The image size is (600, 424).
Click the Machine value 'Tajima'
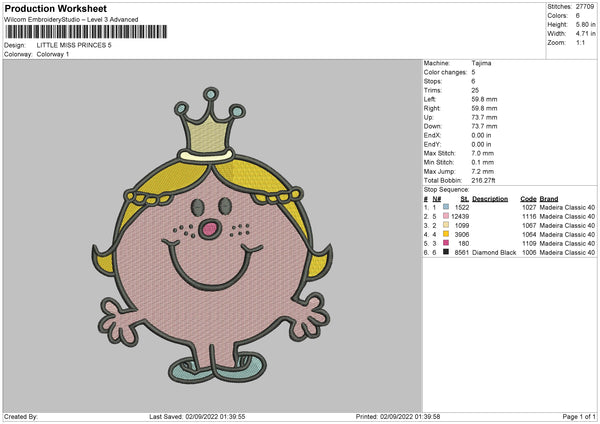pos(481,63)
